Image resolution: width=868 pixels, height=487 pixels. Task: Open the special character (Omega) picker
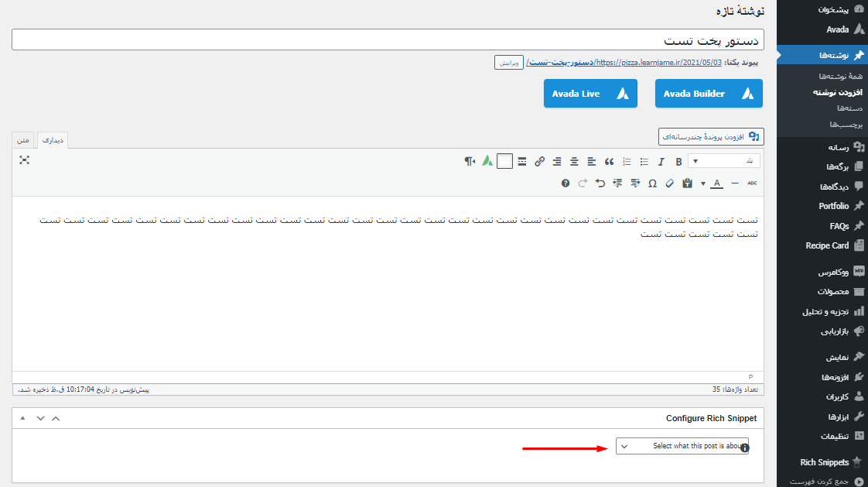pos(653,183)
